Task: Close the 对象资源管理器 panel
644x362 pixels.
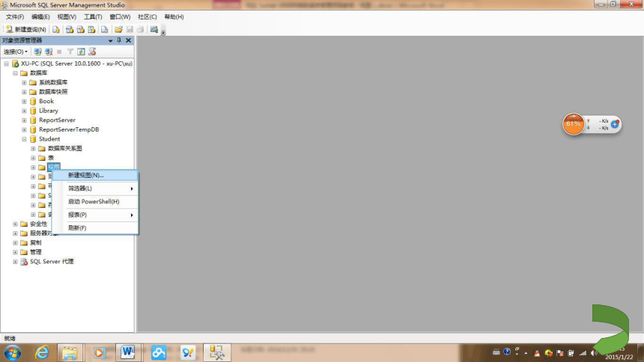Action: [129, 40]
